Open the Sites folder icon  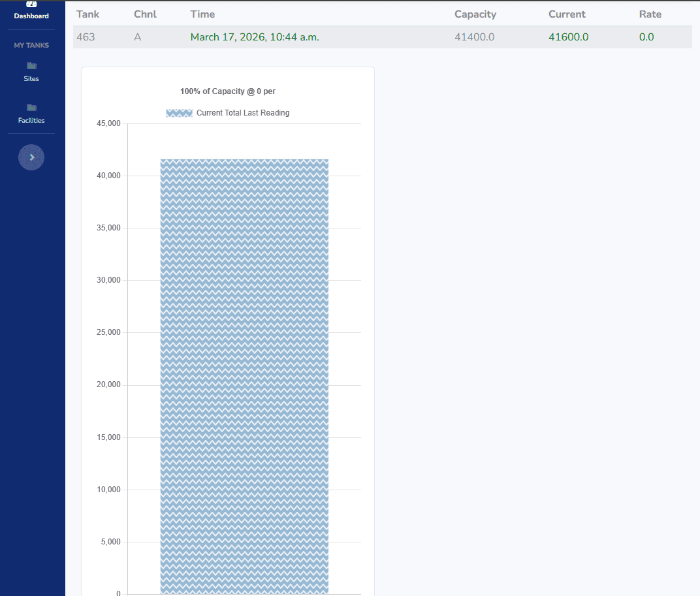pos(31,66)
